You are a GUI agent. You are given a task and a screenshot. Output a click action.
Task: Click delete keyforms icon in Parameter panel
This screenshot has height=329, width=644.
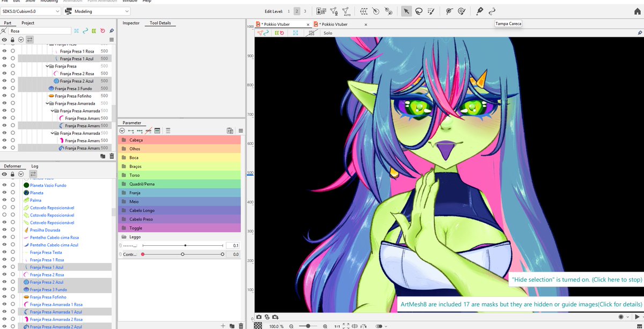pos(149,130)
